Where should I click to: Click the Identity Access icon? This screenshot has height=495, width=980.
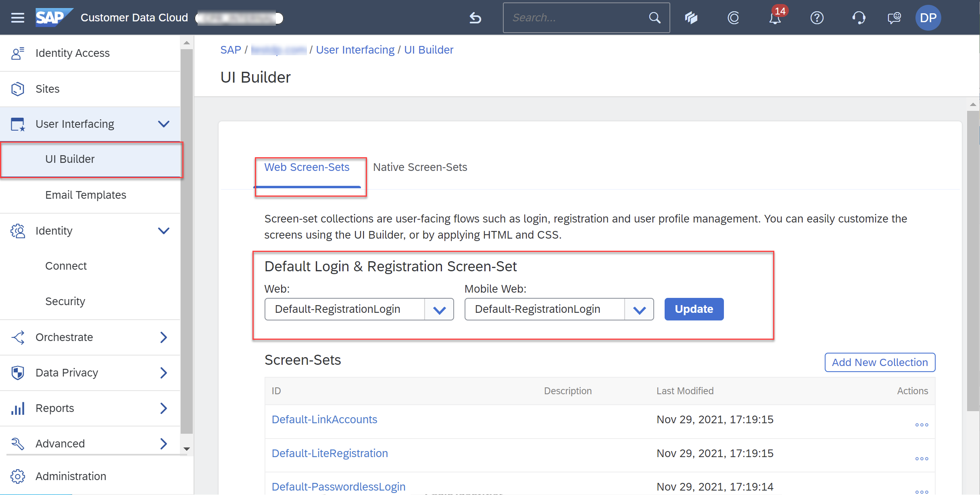pos(18,53)
